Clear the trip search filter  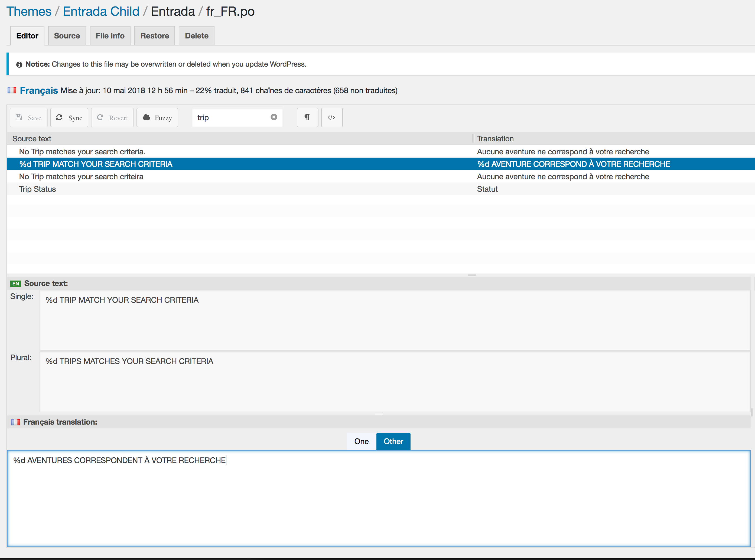(274, 117)
